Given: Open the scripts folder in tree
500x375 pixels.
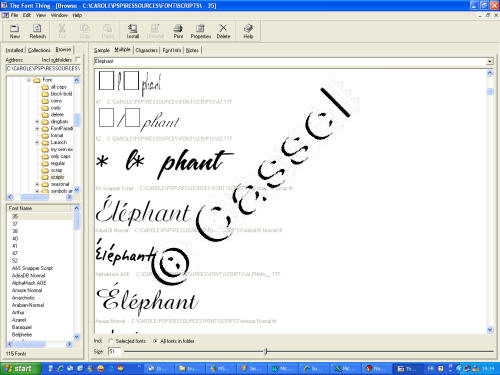Looking at the screenshot, I should [57, 177].
